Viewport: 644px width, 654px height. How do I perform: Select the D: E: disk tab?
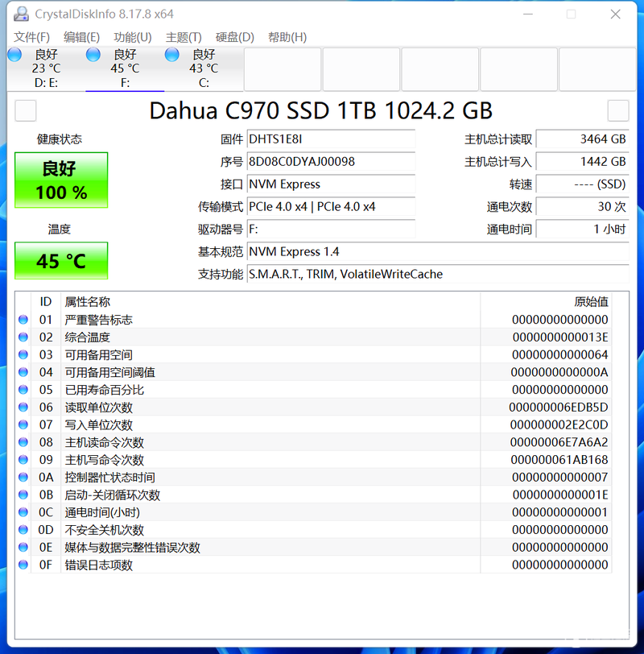click(46, 68)
